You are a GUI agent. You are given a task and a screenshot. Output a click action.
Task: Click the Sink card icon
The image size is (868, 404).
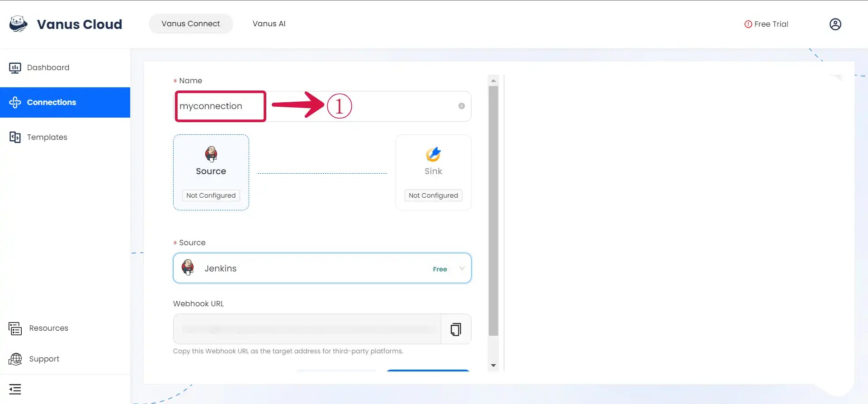[433, 154]
